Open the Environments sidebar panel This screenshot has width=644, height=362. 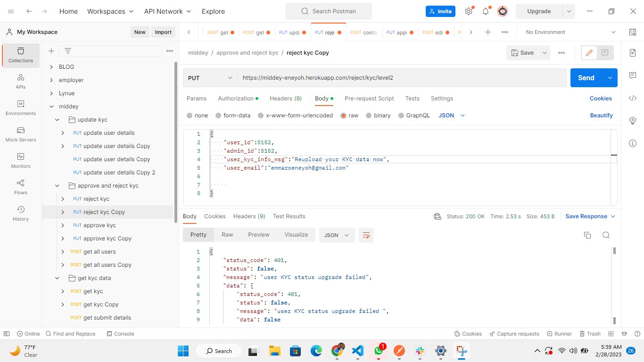(20, 108)
